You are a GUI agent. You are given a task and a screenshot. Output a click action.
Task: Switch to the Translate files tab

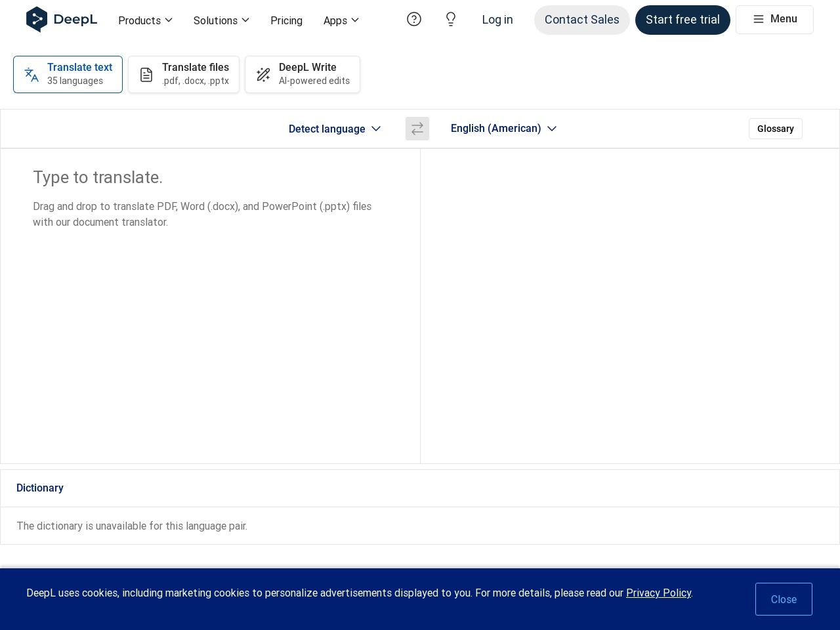[184, 74]
